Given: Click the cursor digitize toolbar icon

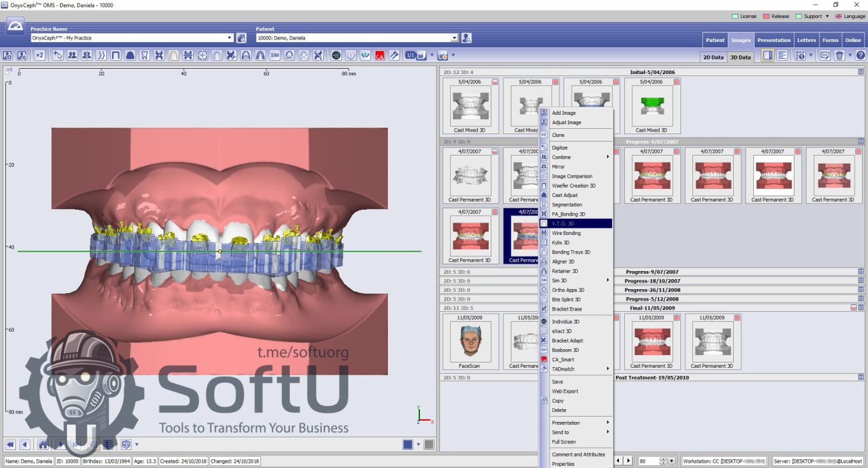Looking at the screenshot, I should (57, 55).
